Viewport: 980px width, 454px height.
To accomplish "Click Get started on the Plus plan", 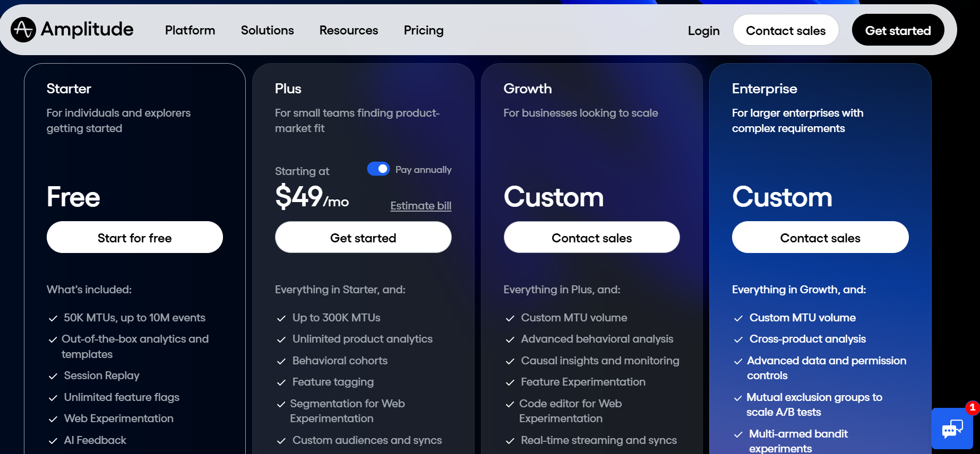I will coord(363,237).
